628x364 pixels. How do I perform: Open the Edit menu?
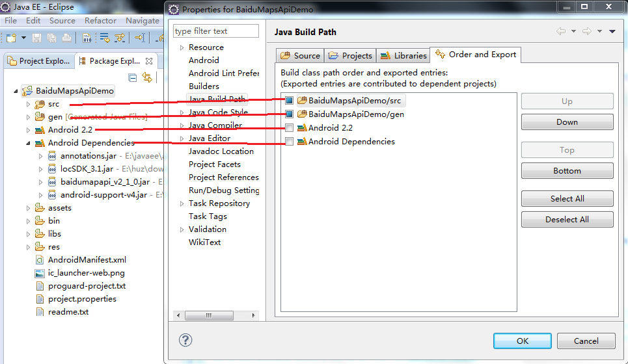(x=33, y=20)
